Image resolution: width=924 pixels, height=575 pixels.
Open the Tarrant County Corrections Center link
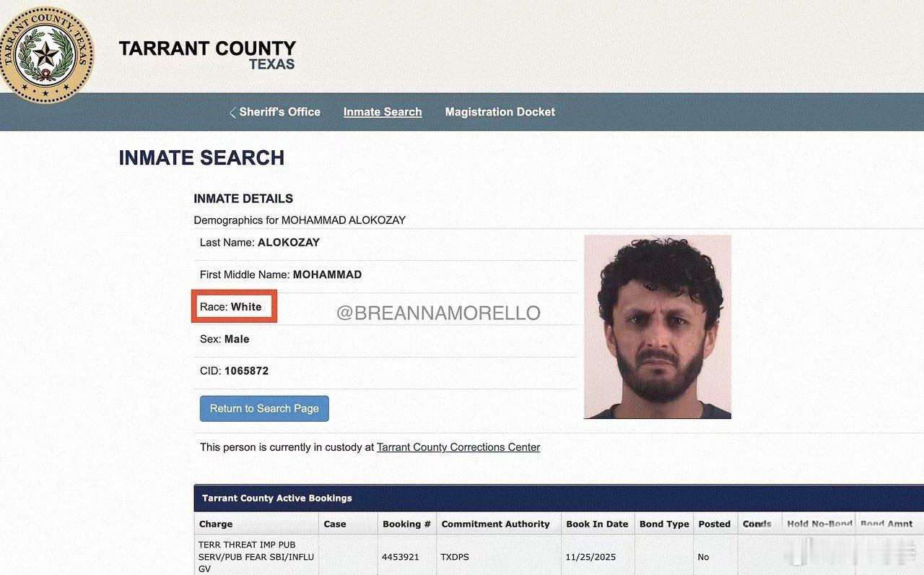(458, 447)
